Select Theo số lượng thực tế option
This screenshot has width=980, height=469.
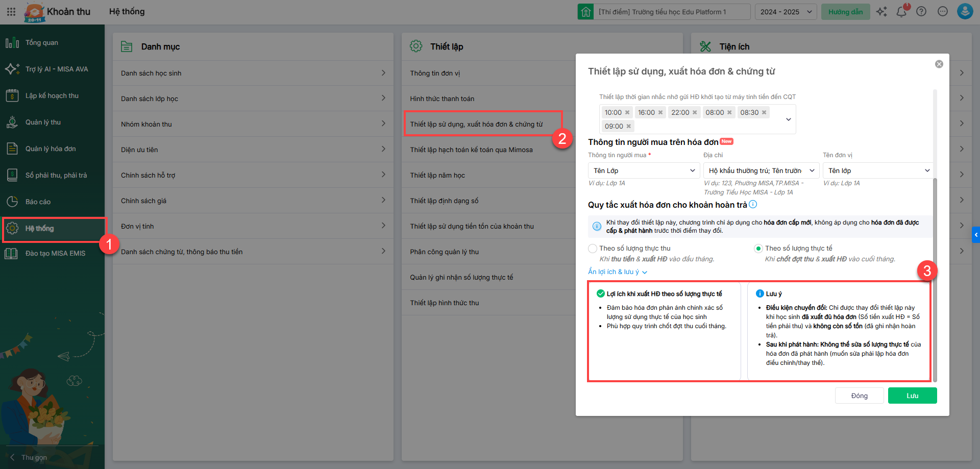click(x=758, y=249)
